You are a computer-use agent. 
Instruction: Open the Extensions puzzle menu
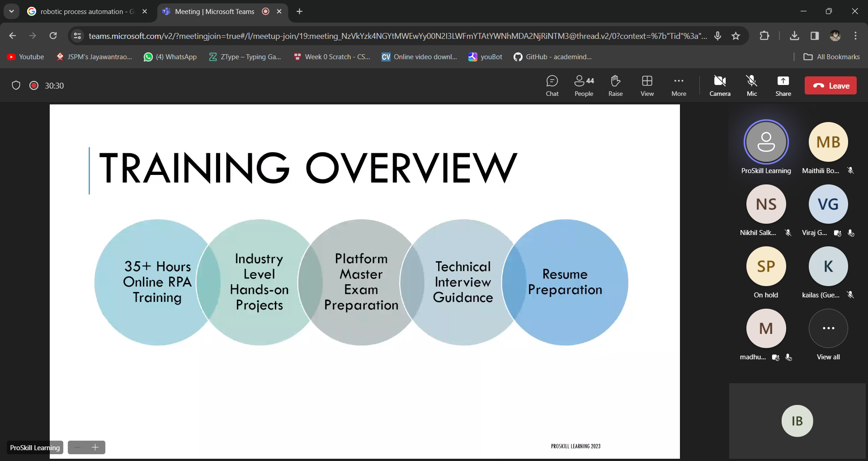point(764,36)
